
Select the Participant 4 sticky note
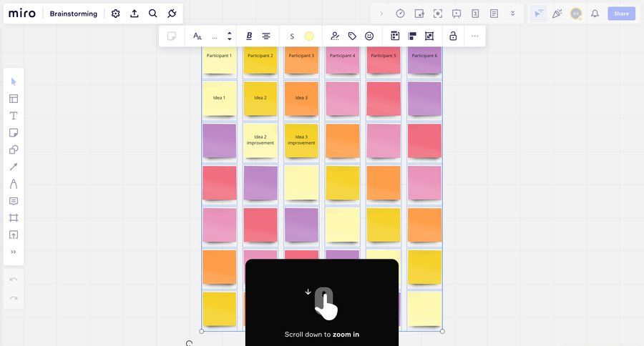tap(343, 60)
